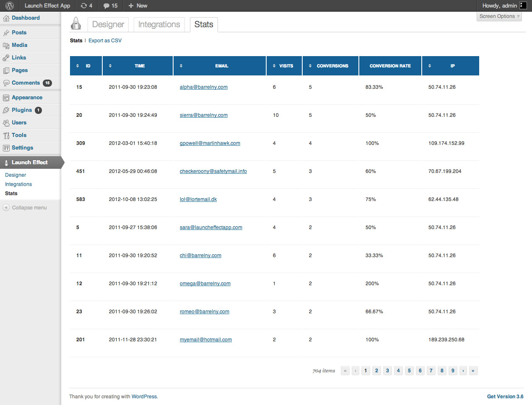Sort table by EMAIL column arrows
The width and height of the screenshot is (532, 405).
coord(181,66)
